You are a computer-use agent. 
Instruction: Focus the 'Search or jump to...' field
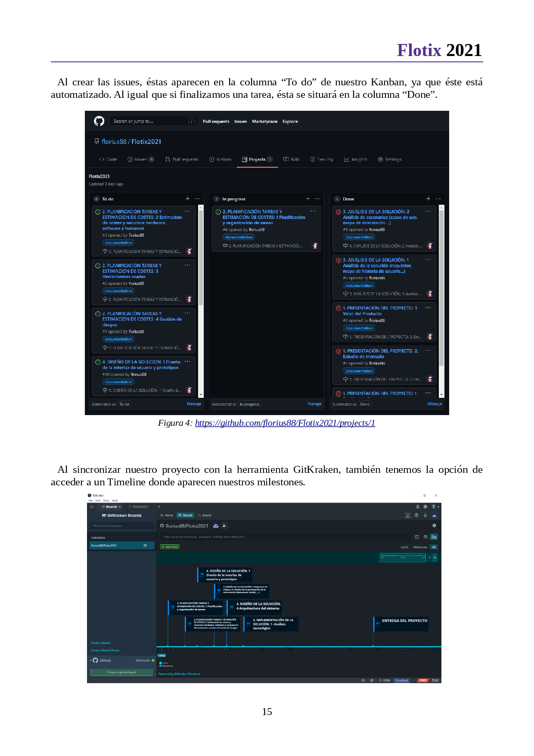tap(154, 121)
